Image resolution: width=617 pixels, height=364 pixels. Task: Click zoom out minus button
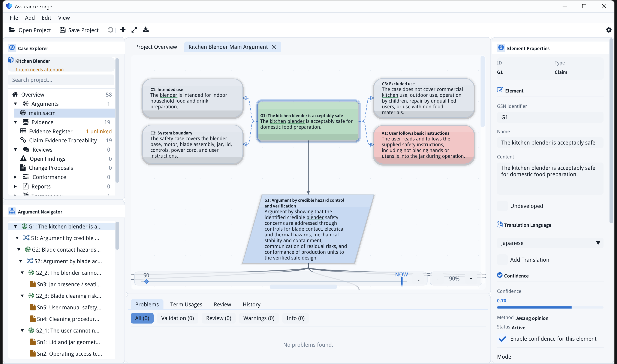pos(437,278)
